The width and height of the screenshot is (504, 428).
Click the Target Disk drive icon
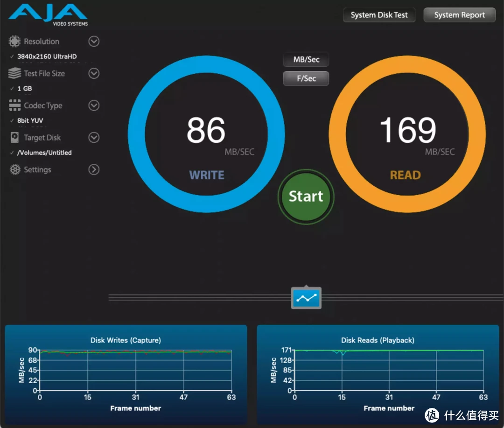click(x=14, y=137)
